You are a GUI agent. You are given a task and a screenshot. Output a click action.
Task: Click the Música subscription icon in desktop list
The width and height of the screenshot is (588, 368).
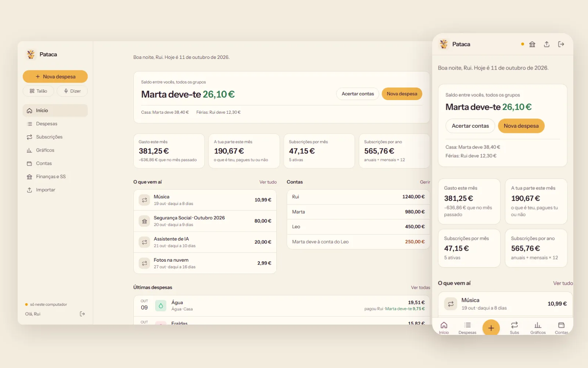(x=144, y=200)
